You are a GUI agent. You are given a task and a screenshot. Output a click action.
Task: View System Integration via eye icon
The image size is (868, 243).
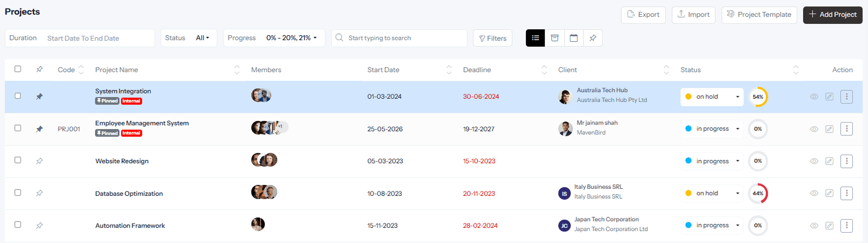[x=814, y=97]
